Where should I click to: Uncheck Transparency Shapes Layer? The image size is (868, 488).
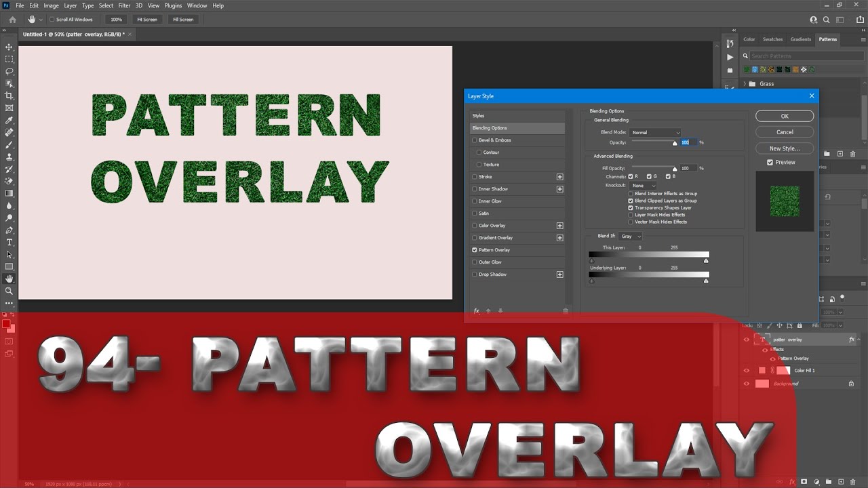[631, 208]
